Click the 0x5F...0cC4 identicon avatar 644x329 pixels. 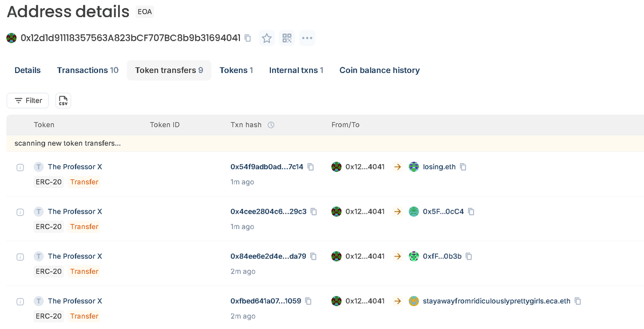click(414, 211)
